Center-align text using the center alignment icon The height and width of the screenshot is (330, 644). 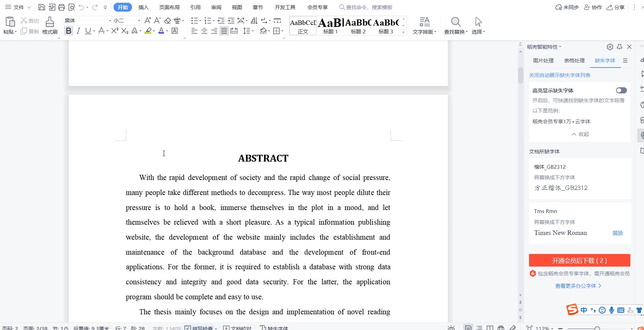tap(204, 31)
